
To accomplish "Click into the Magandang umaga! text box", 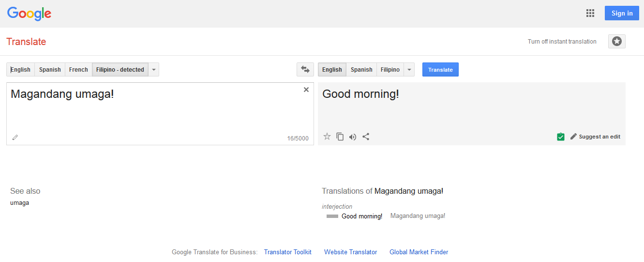I will 160,114.
